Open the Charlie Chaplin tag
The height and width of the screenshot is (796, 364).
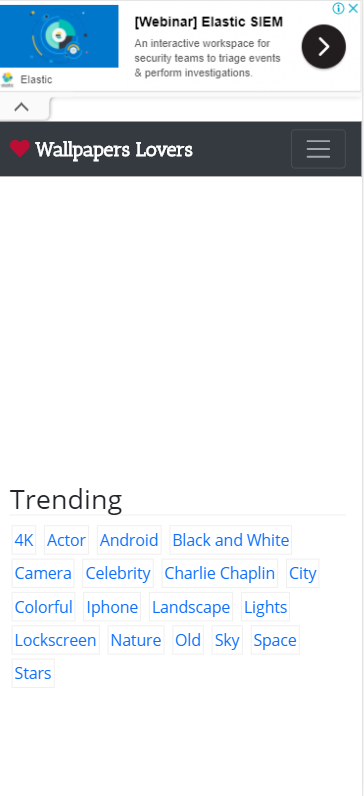pyautogui.click(x=220, y=573)
